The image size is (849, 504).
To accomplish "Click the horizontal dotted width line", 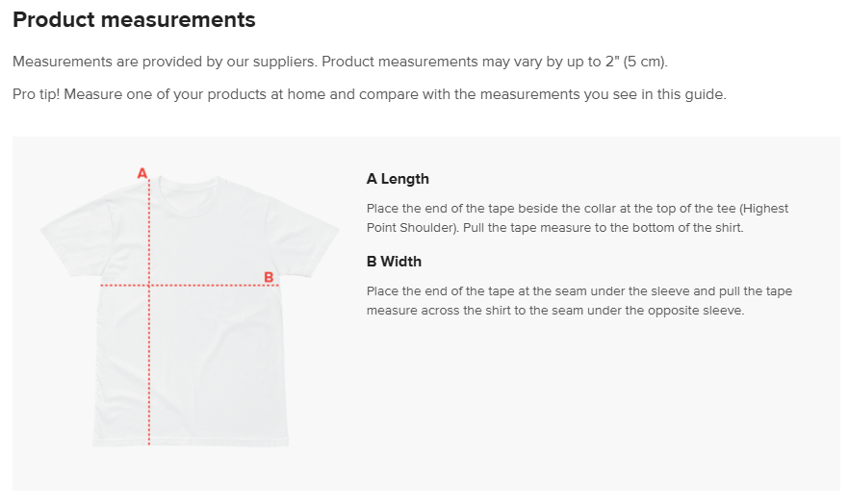I will (190, 285).
